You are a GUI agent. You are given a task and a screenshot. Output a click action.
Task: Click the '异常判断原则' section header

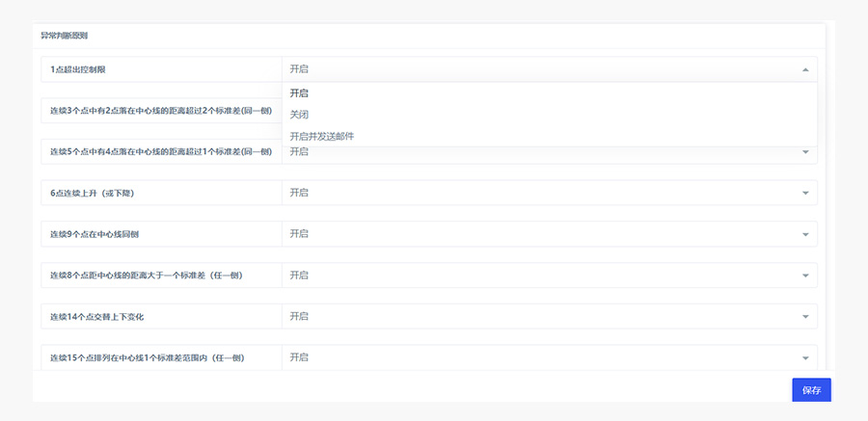tap(64, 36)
